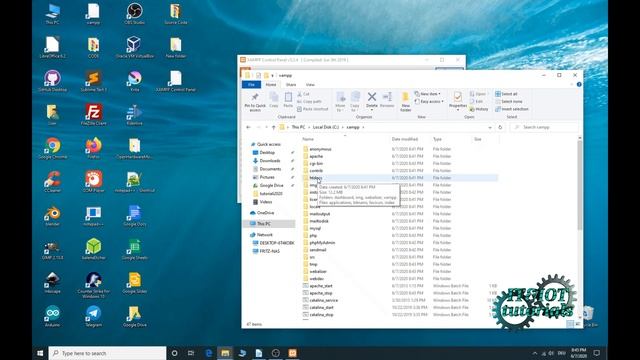Click Refresh icon beside address bar

[x=500, y=127]
